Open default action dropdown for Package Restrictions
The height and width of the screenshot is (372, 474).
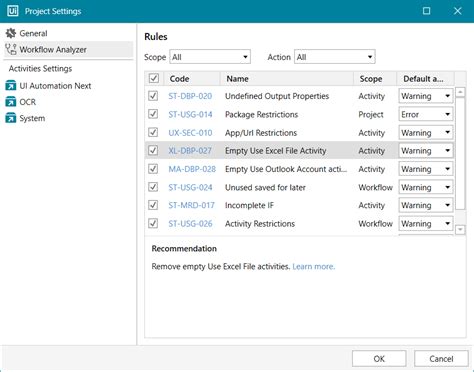(x=426, y=114)
